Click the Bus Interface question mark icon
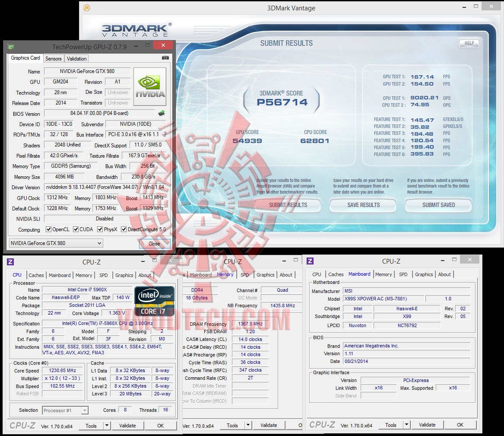The height and width of the screenshot is (436, 504). (165, 134)
